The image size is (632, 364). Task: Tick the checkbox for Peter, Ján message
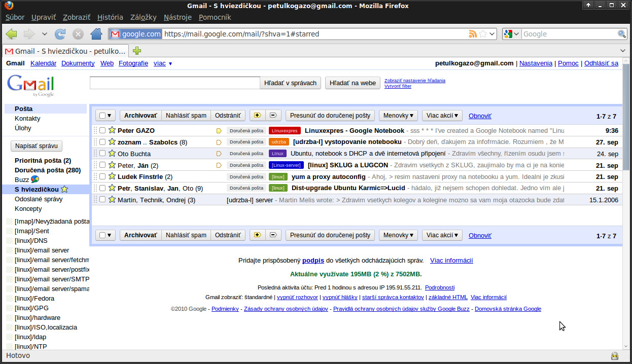[x=102, y=165]
